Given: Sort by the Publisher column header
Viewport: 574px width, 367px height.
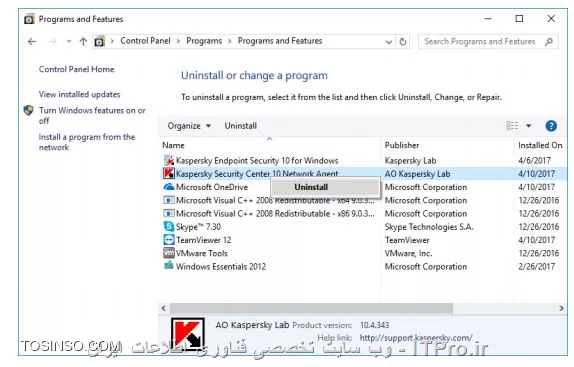Looking at the screenshot, I should (402, 145).
